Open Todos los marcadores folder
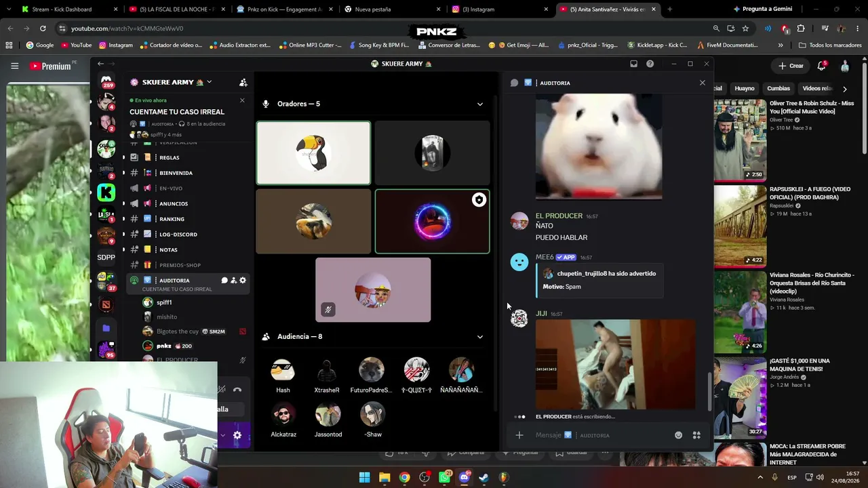 click(830, 45)
